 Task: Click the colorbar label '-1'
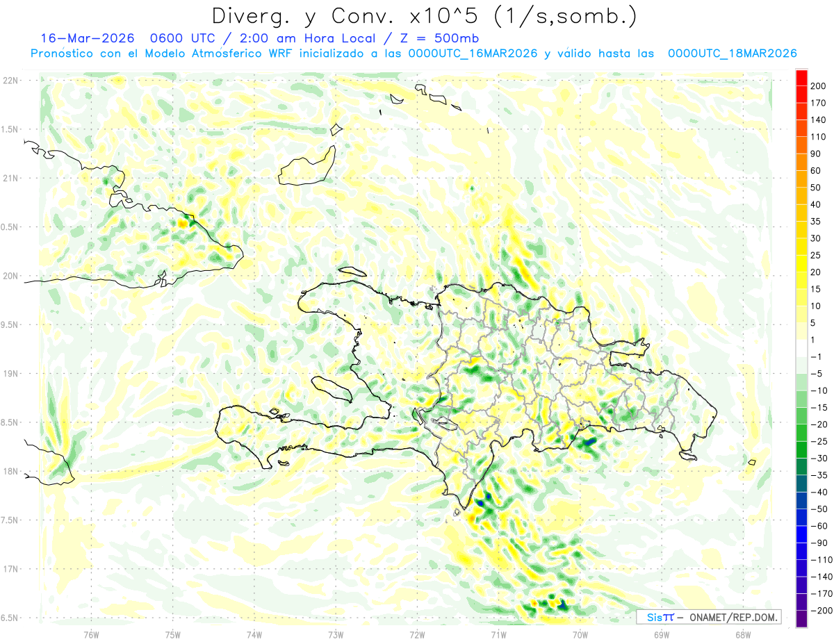point(817,357)
